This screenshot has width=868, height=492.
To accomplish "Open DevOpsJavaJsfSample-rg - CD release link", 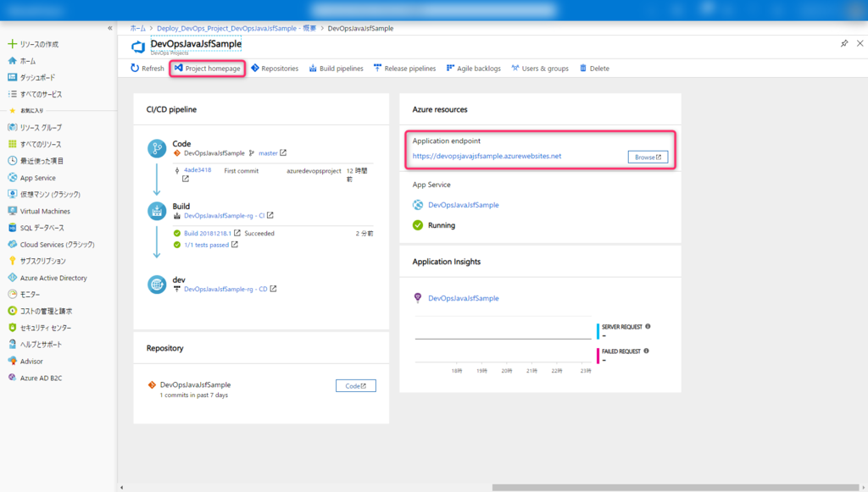I will (x=225, y=289).
